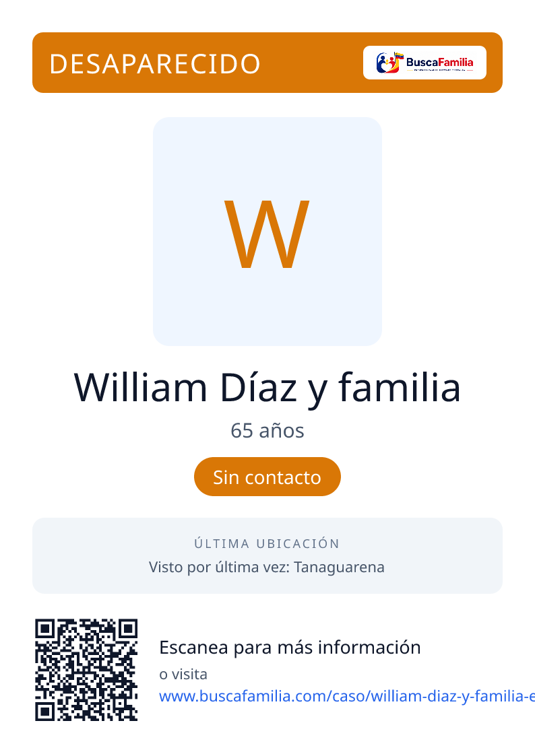Click the 65 años age label

[267, 431]
